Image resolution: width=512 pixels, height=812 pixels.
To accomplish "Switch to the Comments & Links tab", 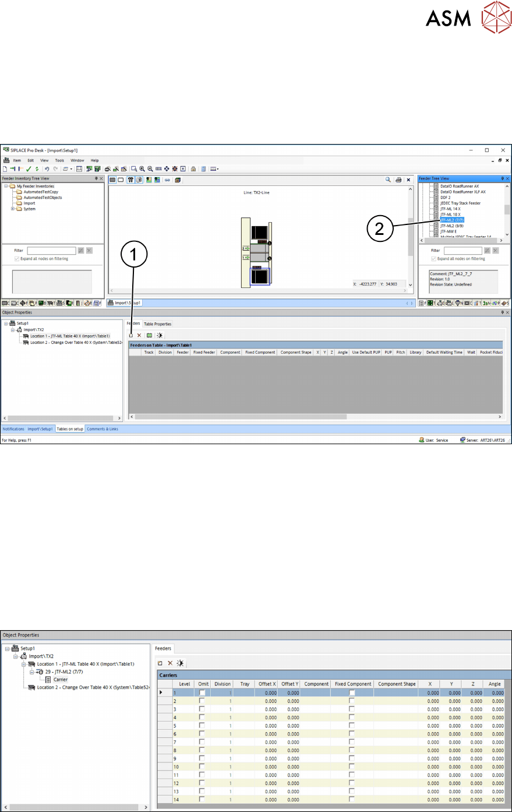I will pos(103,429).
